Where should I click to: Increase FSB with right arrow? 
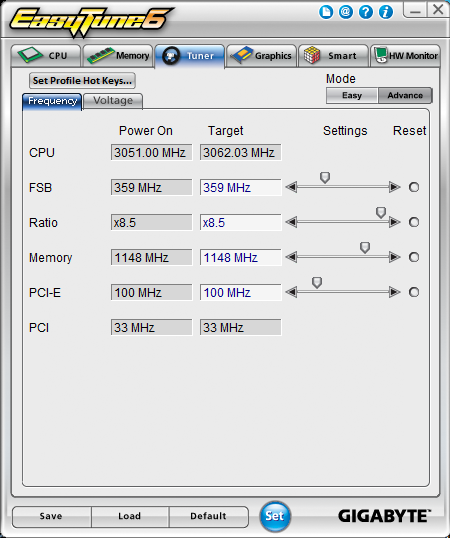click(x=394, y=187)
